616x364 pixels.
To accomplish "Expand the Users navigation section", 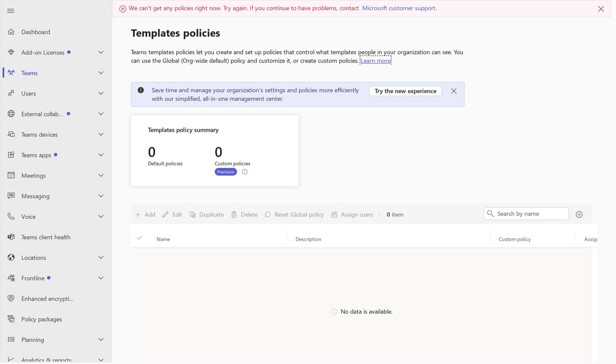I will 101,93.
